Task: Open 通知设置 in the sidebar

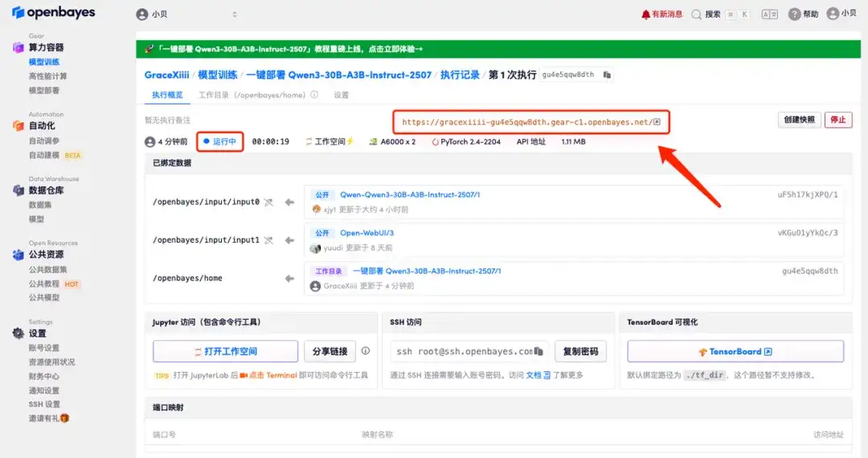Action: coord(43,391)
